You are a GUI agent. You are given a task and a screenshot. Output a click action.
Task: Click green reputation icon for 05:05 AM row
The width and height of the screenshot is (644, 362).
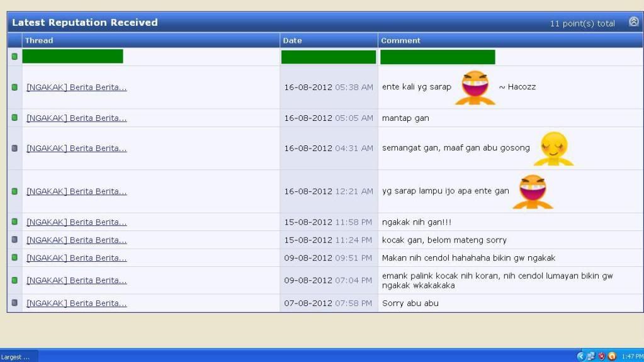pyautogui.click(x=14, y=118)
